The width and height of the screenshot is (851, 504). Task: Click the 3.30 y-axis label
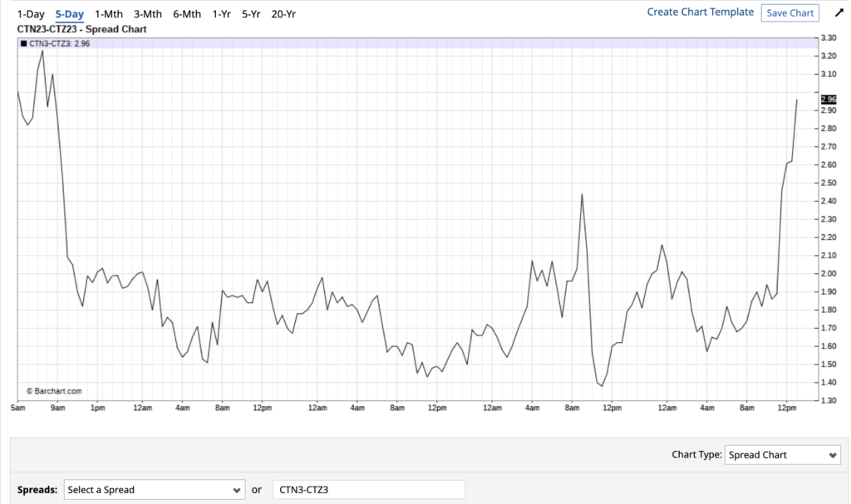829,38
